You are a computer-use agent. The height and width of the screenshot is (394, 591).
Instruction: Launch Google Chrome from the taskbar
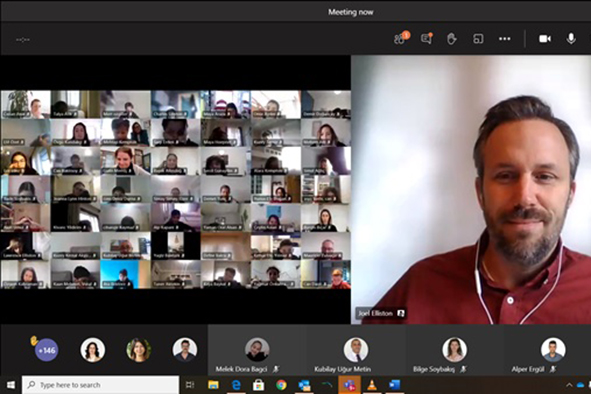click(x=281, y=385)
